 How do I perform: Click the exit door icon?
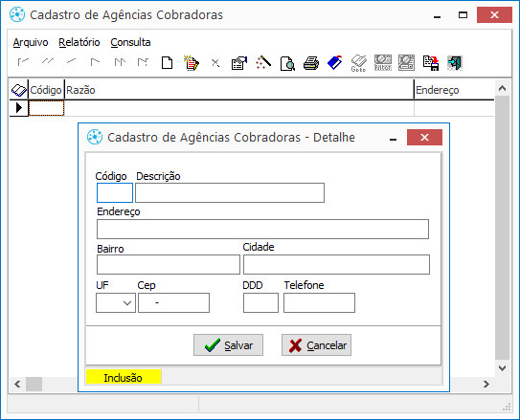tap(455, 63)
